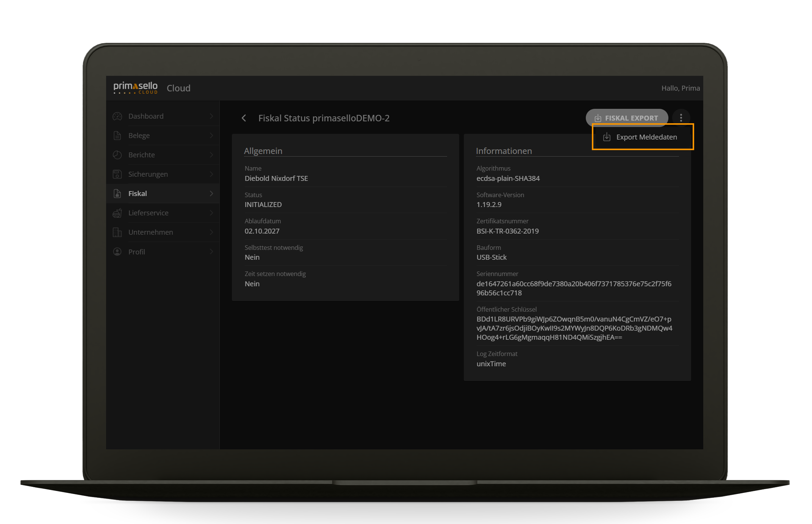Open Unternehmen using the building icon
812x524 pixels.
(117, 232)
